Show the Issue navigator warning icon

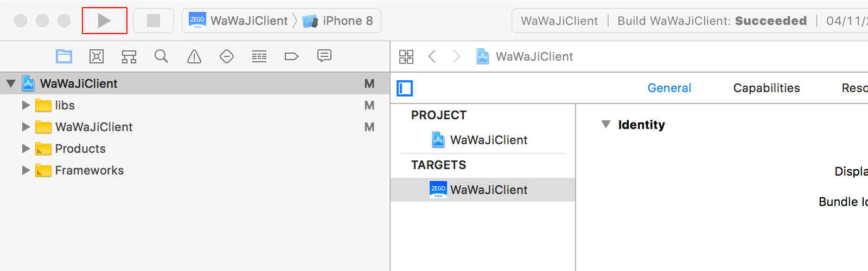click(194, 56)
